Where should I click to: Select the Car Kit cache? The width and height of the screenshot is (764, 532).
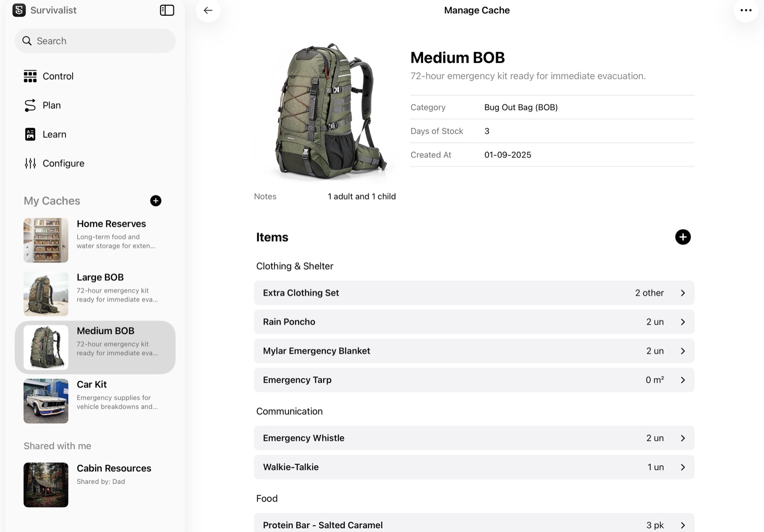95,401
